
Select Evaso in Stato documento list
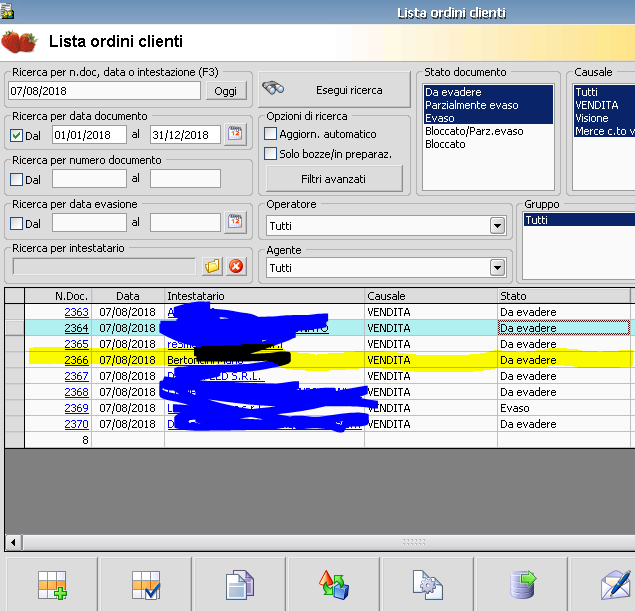pyautogui.click(x=488, y=118)
